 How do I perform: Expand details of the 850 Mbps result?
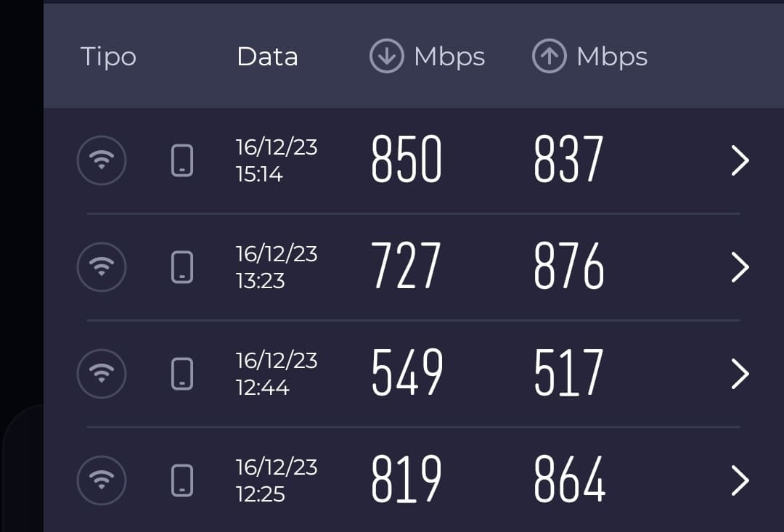click(x=740, y=160)
